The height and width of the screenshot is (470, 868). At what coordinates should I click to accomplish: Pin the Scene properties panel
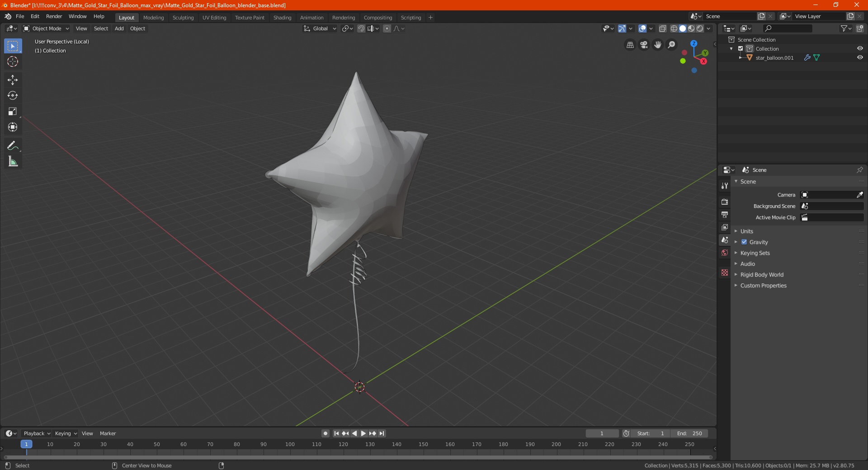click(859, 170)
